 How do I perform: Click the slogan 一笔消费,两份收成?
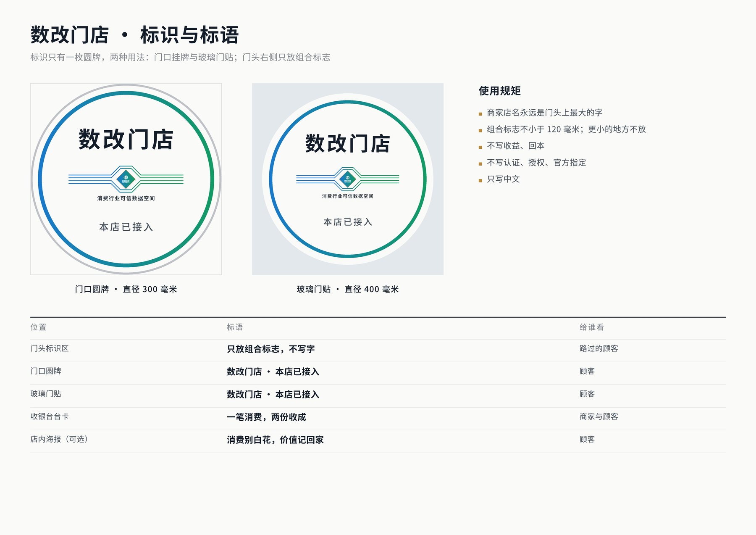[x=266, y=417]
